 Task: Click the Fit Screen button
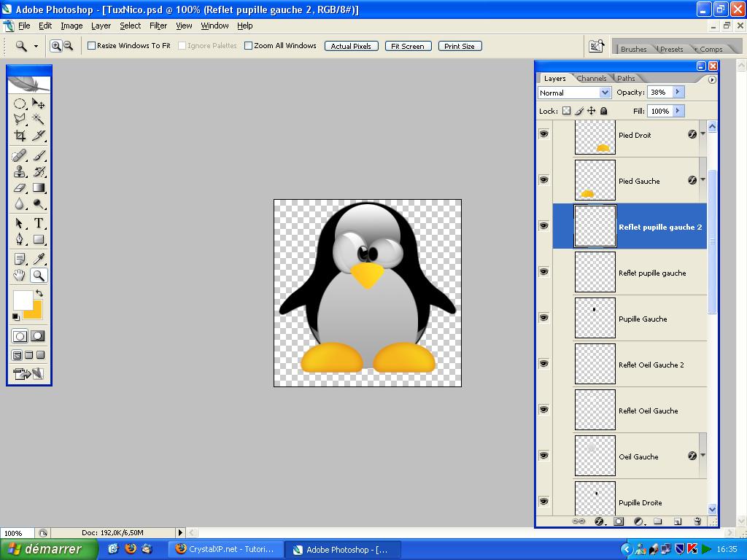[x=408, y=46]
